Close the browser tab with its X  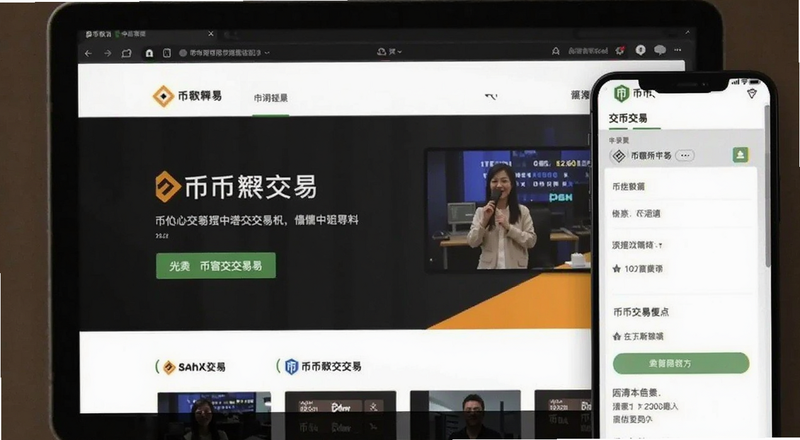point(211,34)
